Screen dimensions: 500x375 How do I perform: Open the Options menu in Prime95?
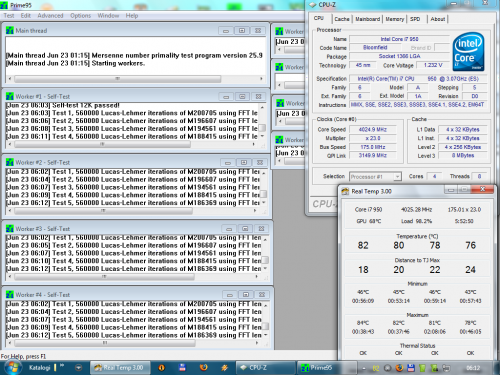coord(80,16)
